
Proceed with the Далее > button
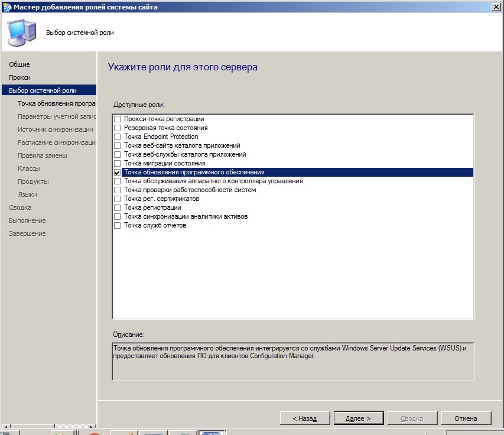[x=359, y=418]
